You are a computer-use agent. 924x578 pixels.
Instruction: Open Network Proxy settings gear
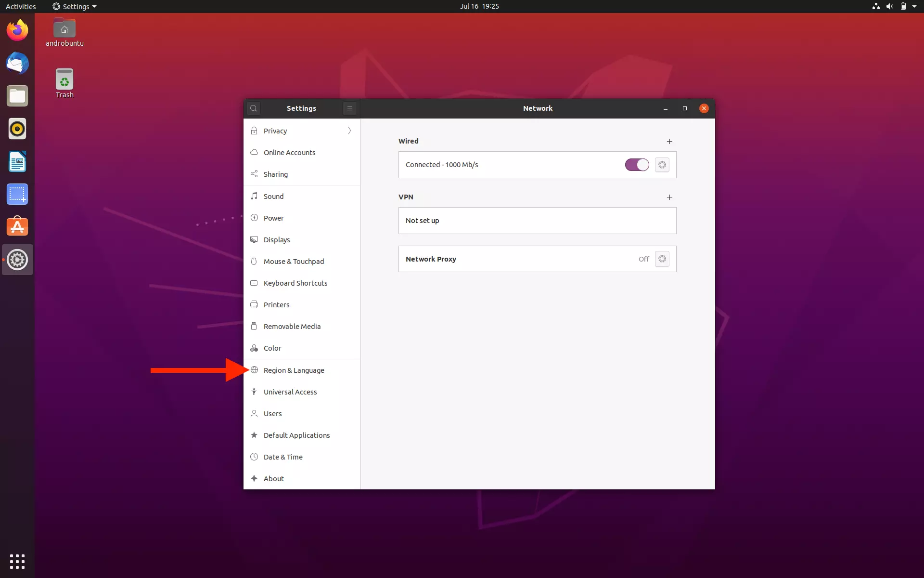[x=662, y=259]
